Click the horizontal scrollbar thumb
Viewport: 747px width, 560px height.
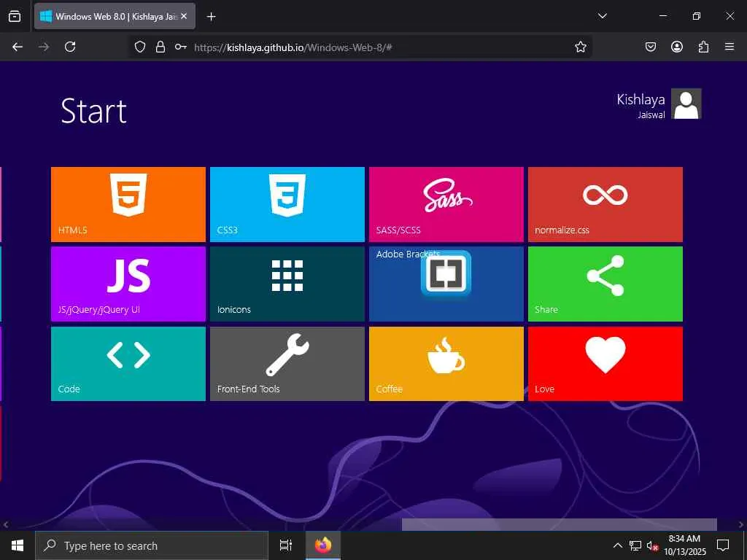click(x=560, y=524)
